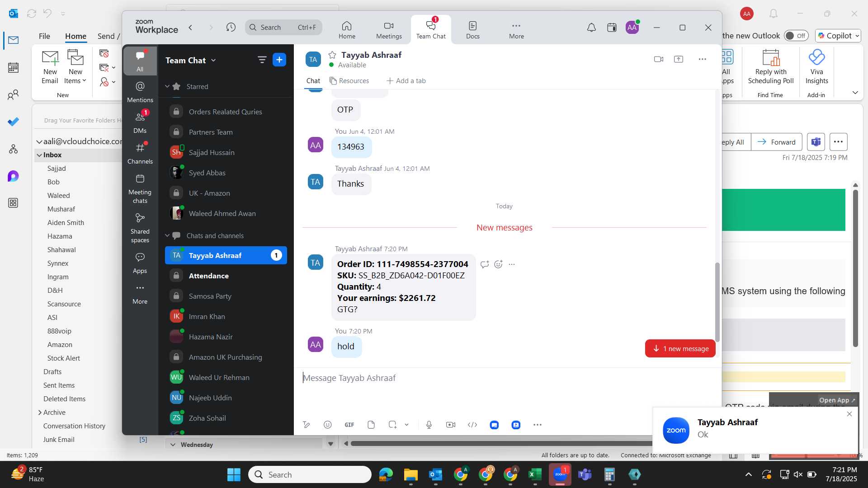Viewport: 868px width, 488px height.
Task: Click the new chat plus button
Action: (279, 60)
